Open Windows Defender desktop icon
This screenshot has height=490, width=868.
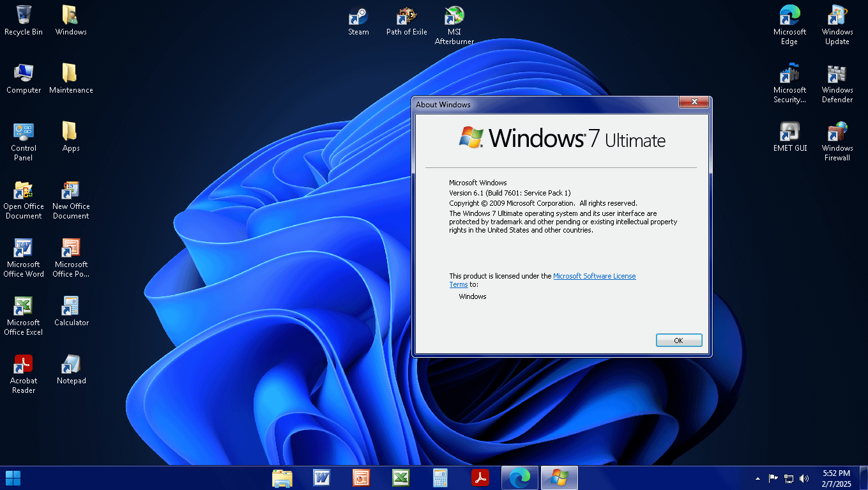tap(837, 75)
